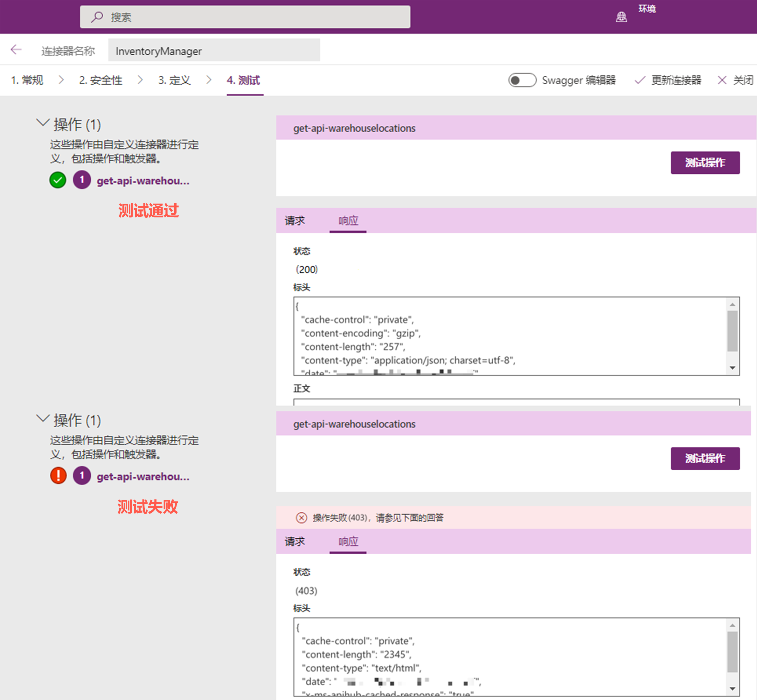The width and height of the screenshot is (757, 700).
Task: Collapse the lower 操作 (1) section
Action: pos(43,418)
